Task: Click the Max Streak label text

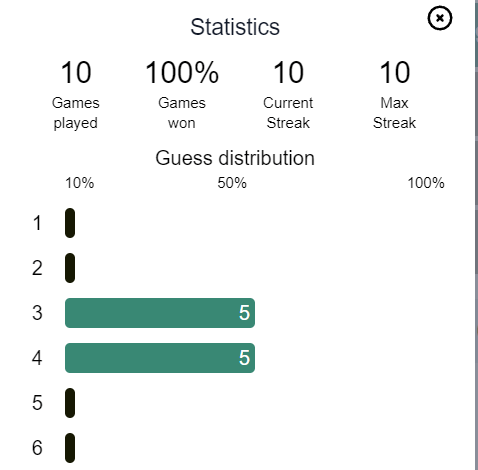Action: click(394, 113)
